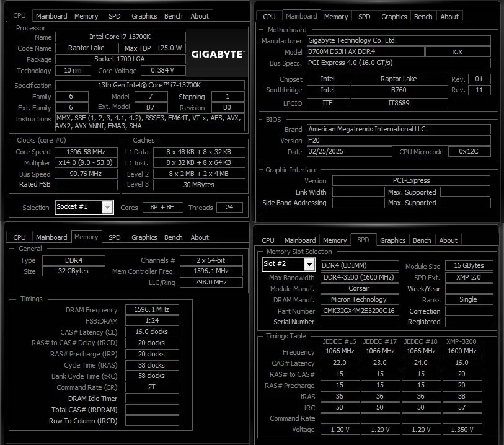Click the XMP 2.0 SPD Ext. value
This screenshot has height=445, width=504.
pos(469,277)
